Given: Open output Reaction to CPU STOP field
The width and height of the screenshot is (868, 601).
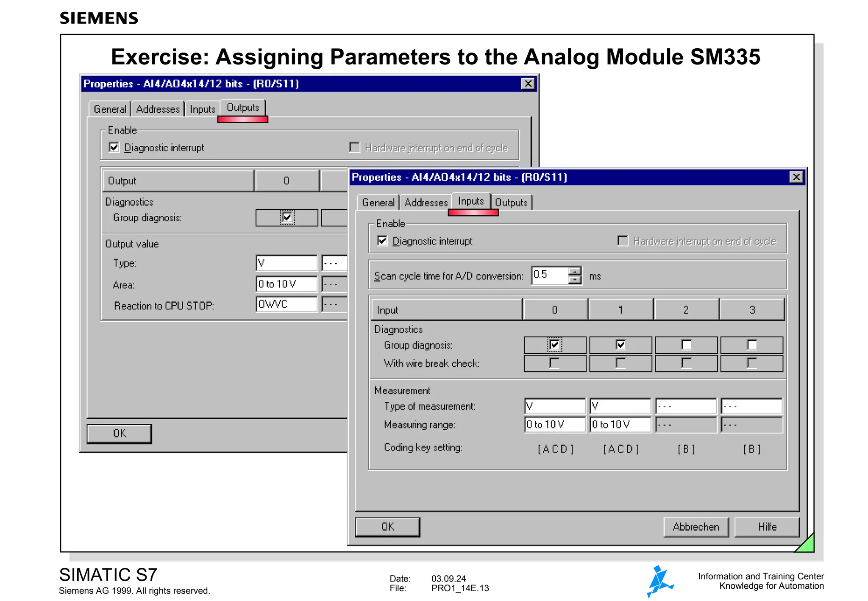Looking at the screenshot, I should pos(287,304).
